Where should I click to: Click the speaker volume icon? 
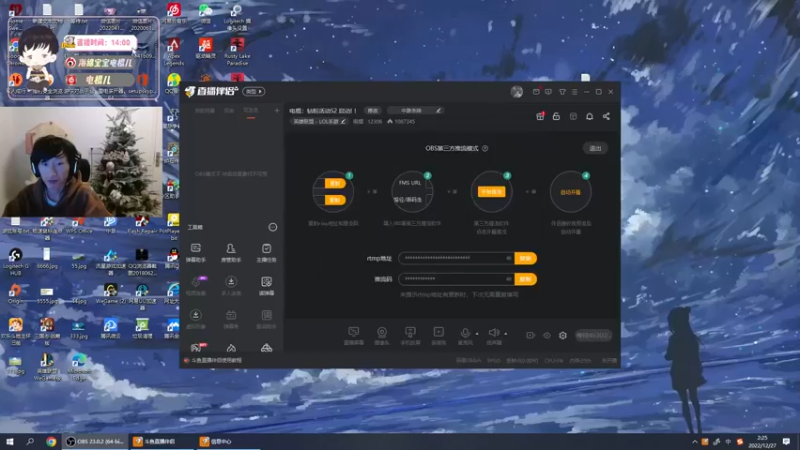tap(493, 333)
